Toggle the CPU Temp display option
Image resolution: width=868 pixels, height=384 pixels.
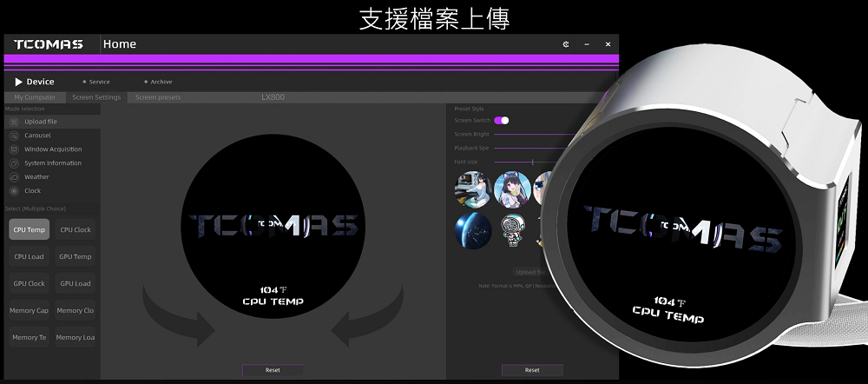30,230
